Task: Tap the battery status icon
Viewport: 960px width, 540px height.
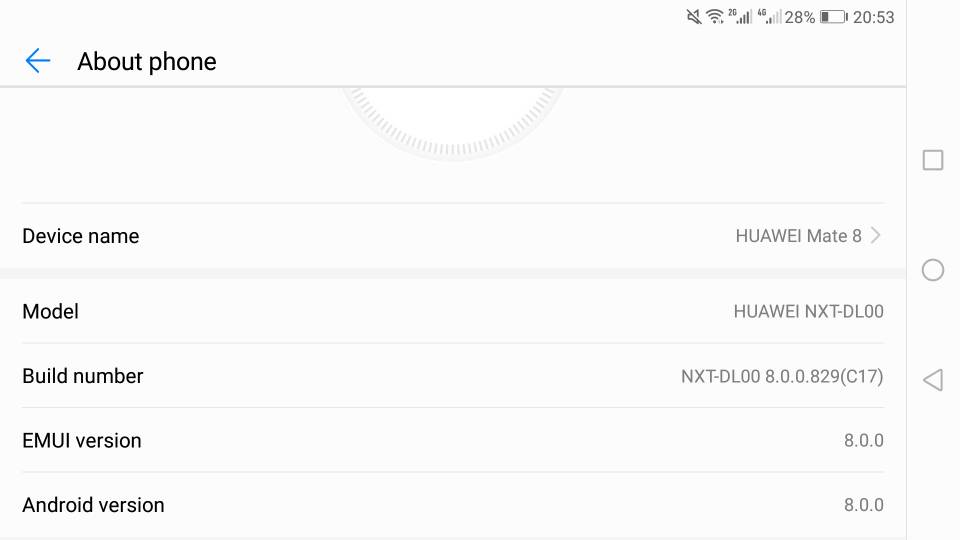Action: coord(833,17)
